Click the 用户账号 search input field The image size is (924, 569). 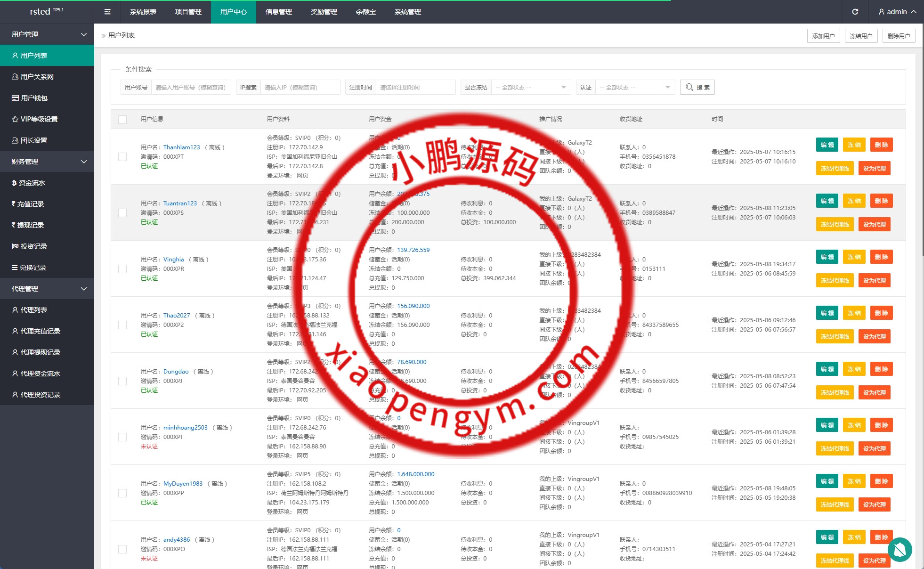coord(190,87)
